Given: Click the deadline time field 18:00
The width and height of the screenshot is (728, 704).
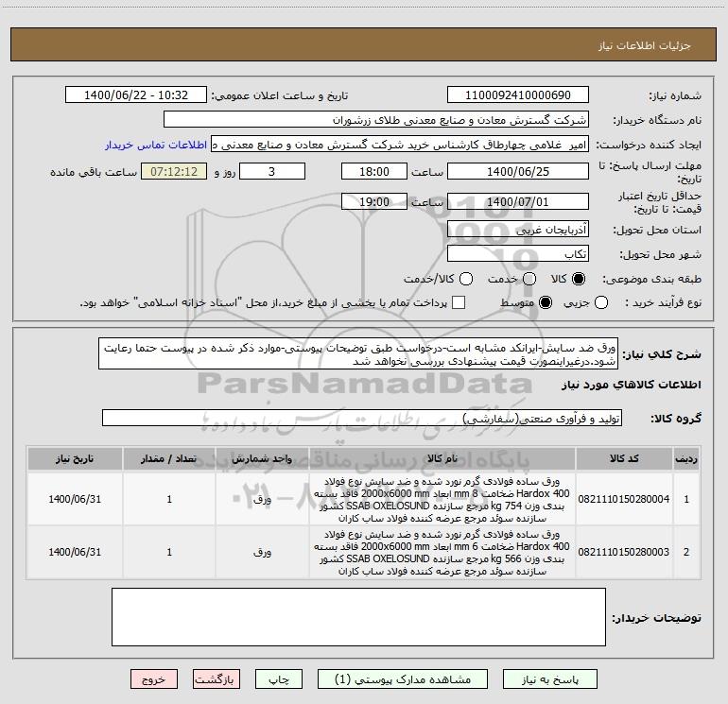Looking at the screenshot, I should coord(374,171).
